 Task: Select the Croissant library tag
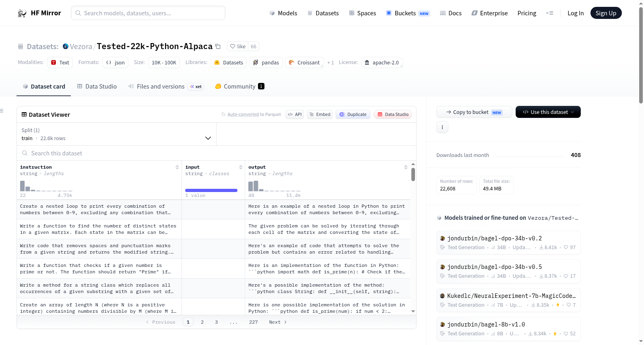click(x=304, y=62)
